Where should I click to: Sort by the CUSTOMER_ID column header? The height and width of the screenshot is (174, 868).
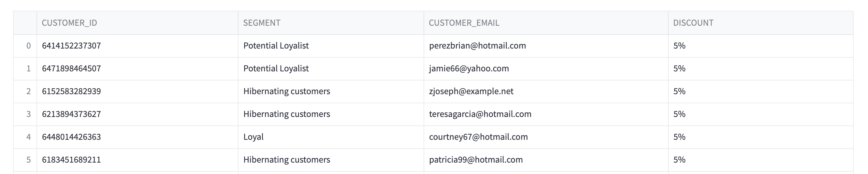coord(137,23)
